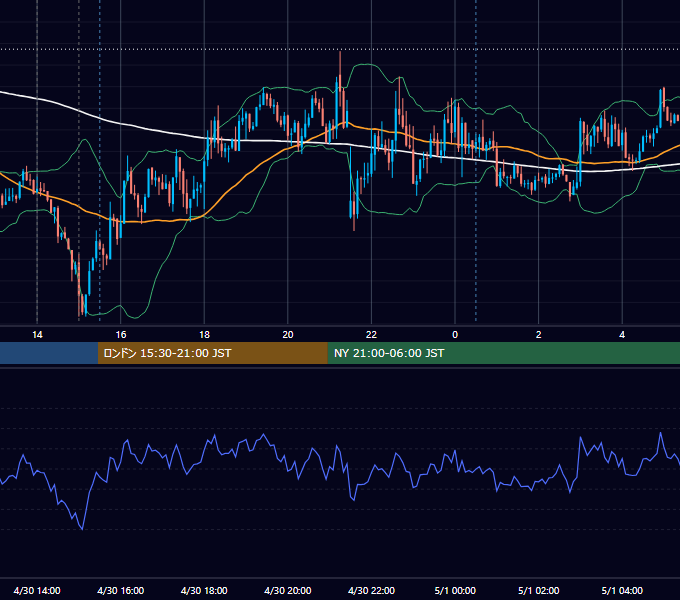
Task: Click the 18 hour axis label
Action: click(x=204, y=335)
